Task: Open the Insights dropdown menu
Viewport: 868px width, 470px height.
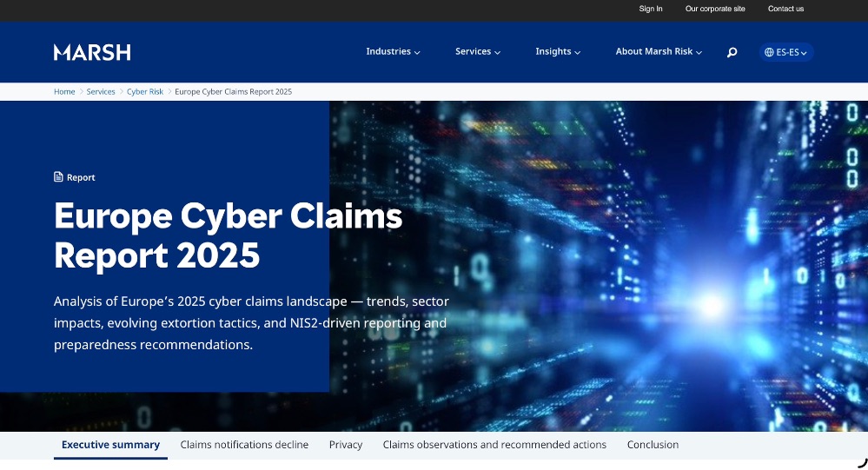Action: click(558, 51)
